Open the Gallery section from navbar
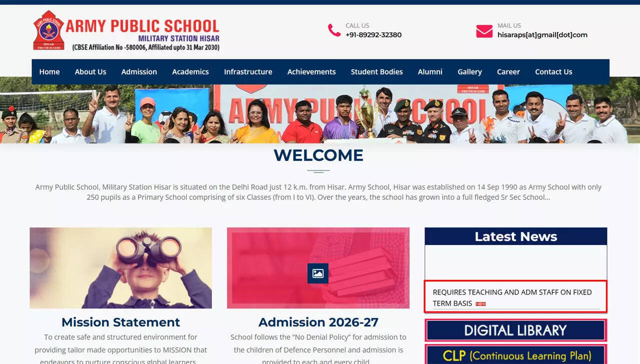This screenshot has width=640, height=364. (469, 71)
